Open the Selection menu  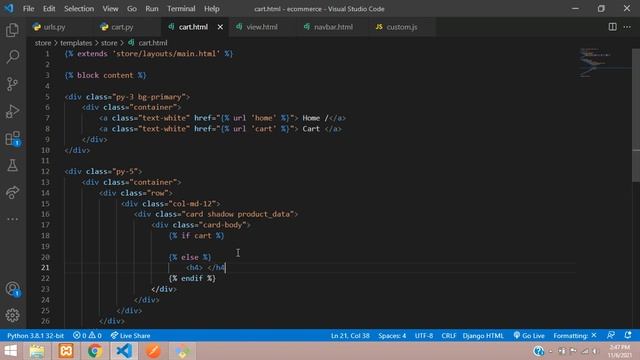click(79, 9)
